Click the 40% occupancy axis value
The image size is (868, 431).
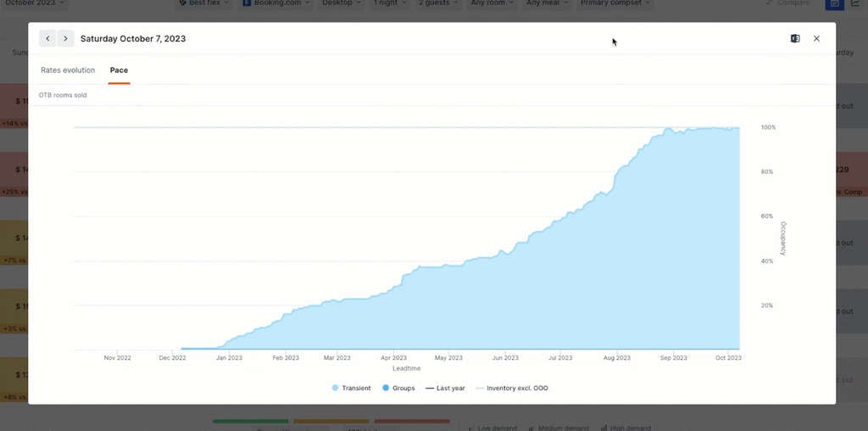coord(766,261)
